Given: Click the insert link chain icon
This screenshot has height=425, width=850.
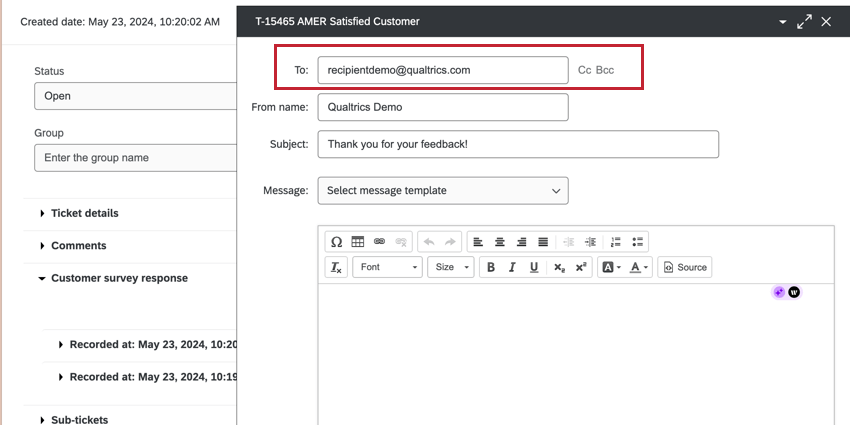Looking at the screenshot, I should point(379,242).
